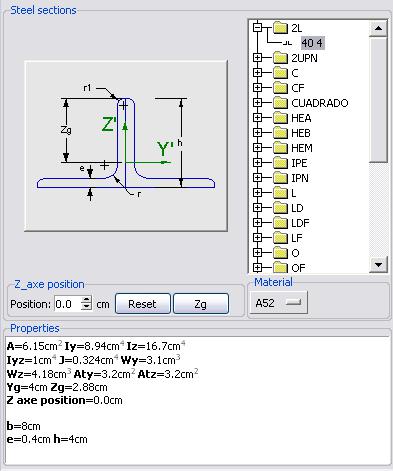
Task: Click the Reset button
Action: point(143,304)
